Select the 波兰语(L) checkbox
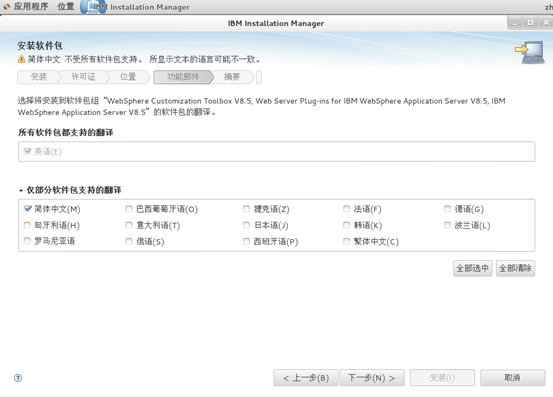 [x=447, y=225]
